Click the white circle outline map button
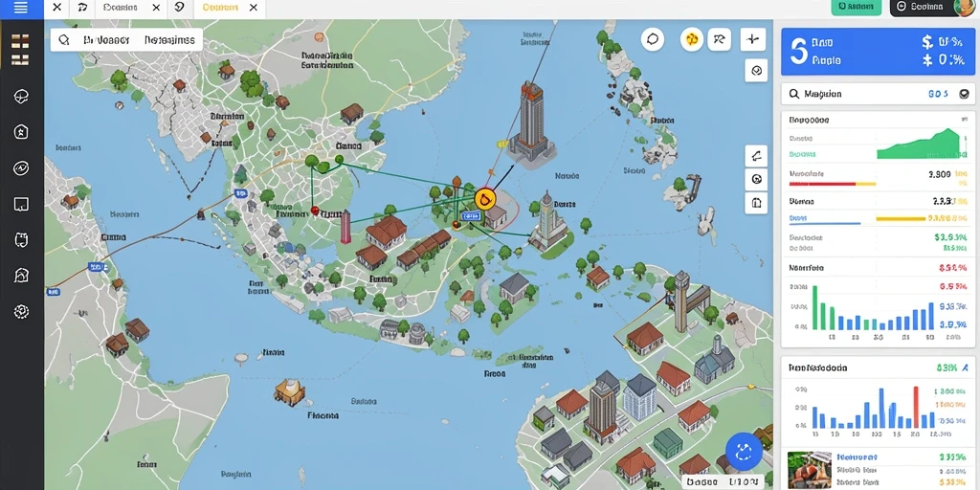980x490 pixels. (653, 39)
